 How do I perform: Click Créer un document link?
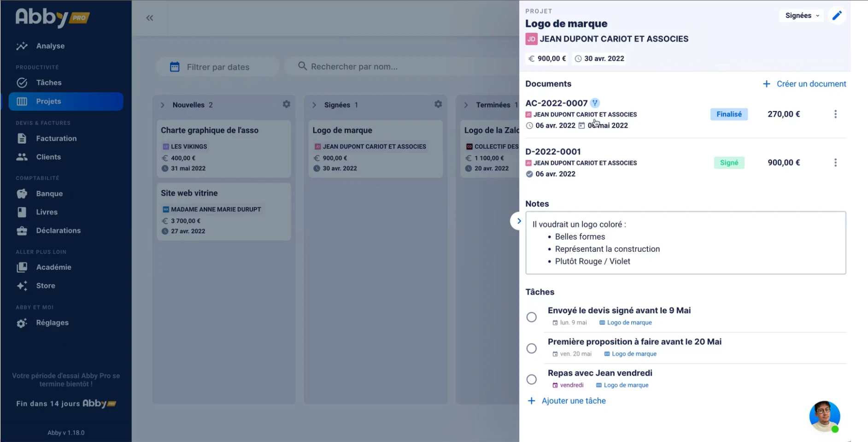(804, 84)
